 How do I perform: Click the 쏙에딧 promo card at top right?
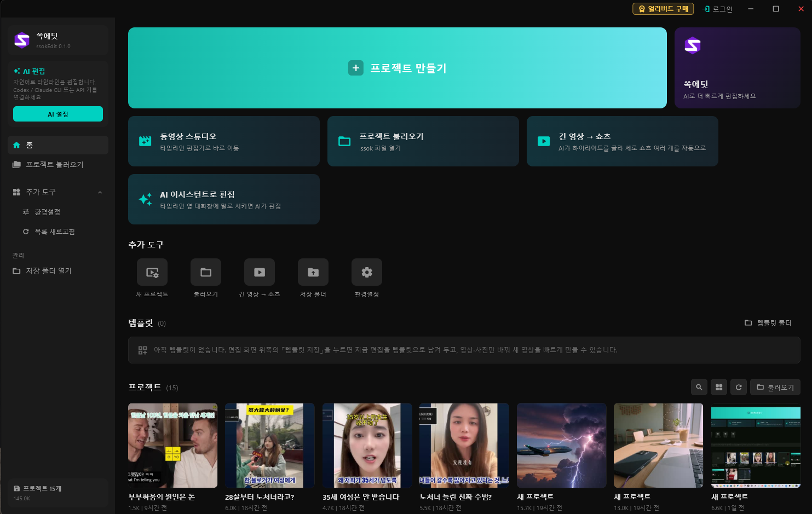[738, 68]
